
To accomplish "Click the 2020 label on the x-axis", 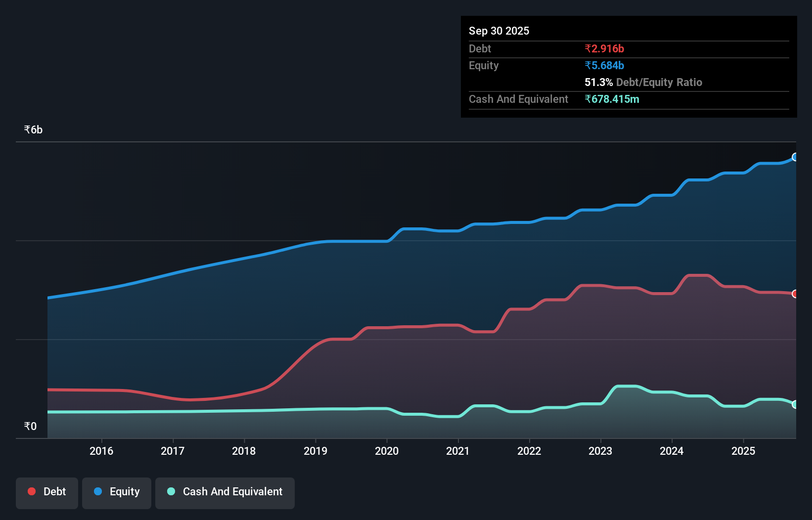I will [x=387, y=451].
